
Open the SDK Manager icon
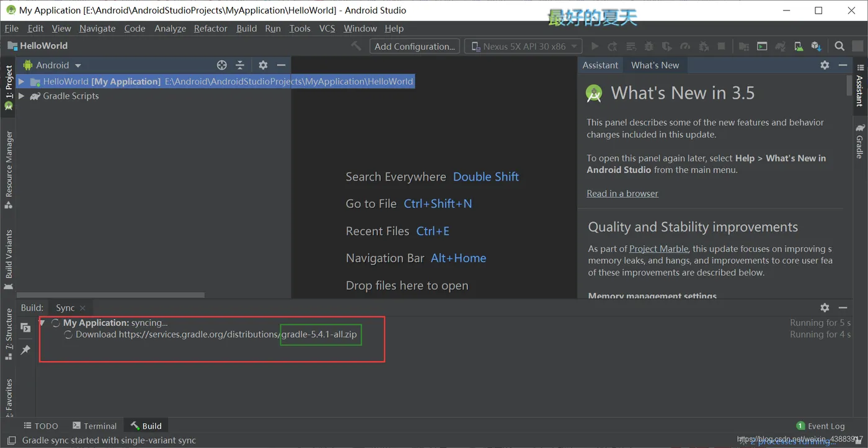coord(817,46)
